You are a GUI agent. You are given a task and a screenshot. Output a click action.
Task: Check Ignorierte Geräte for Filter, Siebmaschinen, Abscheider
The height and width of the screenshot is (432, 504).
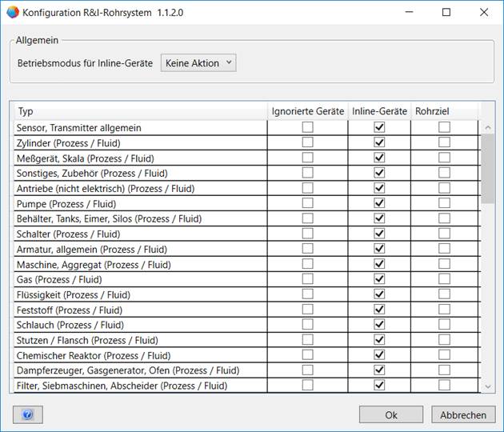point(308,385)
